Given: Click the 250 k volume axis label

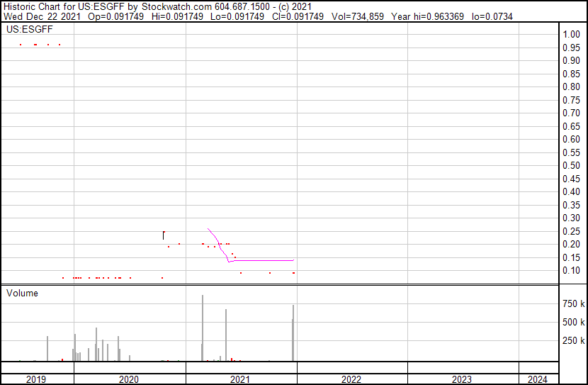Looking at the screenshot, I should pyautogui.click(x=573, y=341).
